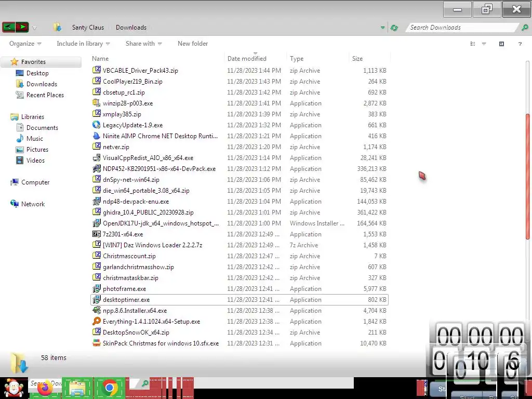Select dnSpy-net-win64.zip
The height and width of the screenshot is (399, 532).
point(131,179)
